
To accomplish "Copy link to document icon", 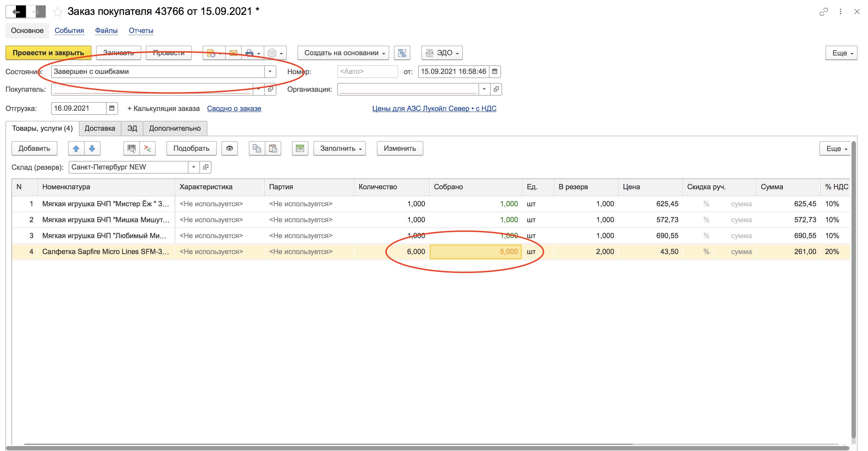I will 823,12.
